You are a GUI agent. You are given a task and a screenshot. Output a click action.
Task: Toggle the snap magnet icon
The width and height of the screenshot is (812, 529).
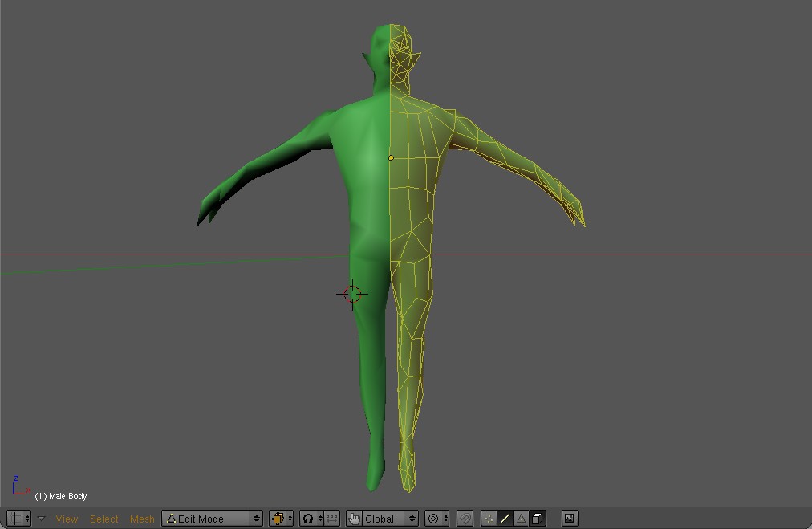[465, 518]
